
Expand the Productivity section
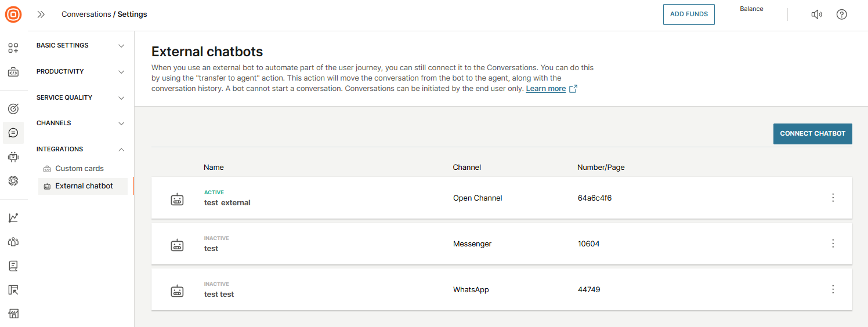tap(81, 71)
